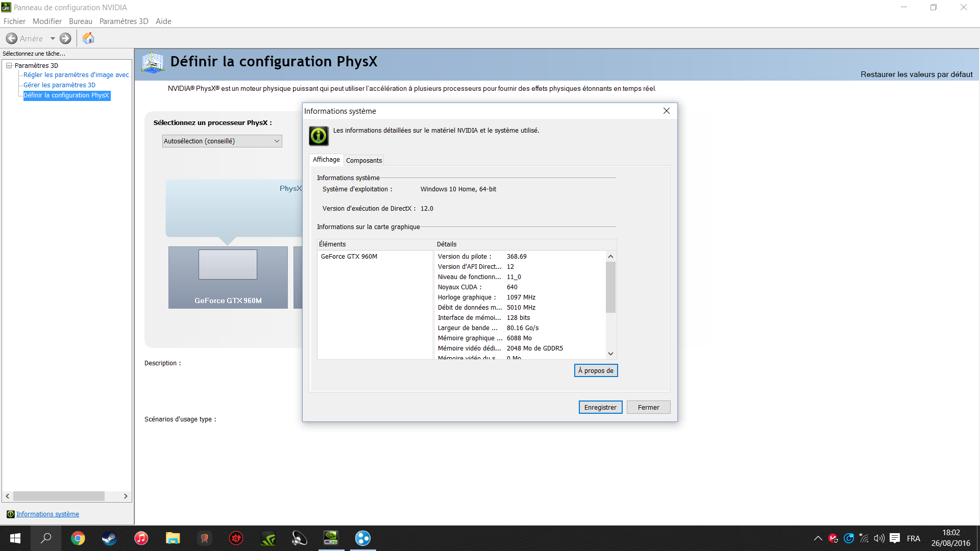Open Steam from the taskbar

point(109,538)
